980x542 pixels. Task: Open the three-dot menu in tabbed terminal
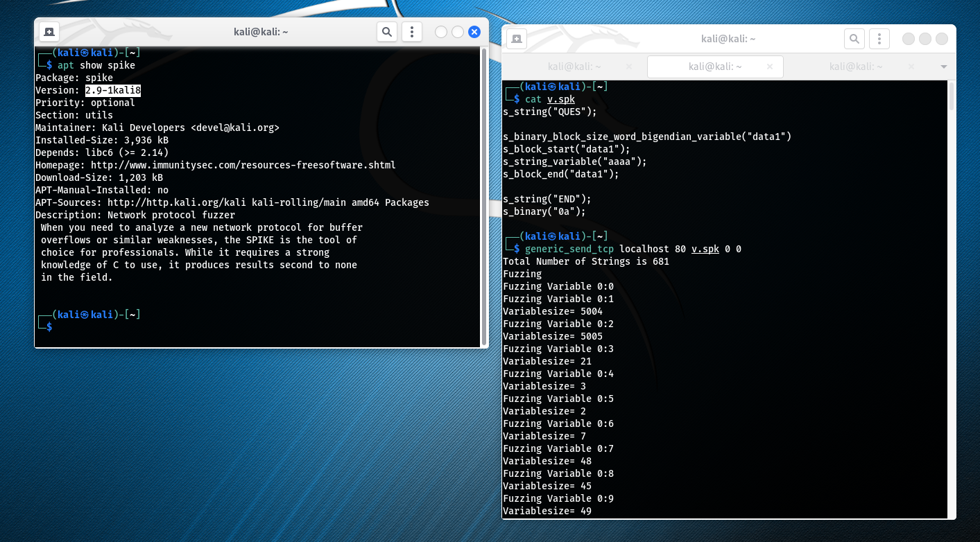(879, 39)
